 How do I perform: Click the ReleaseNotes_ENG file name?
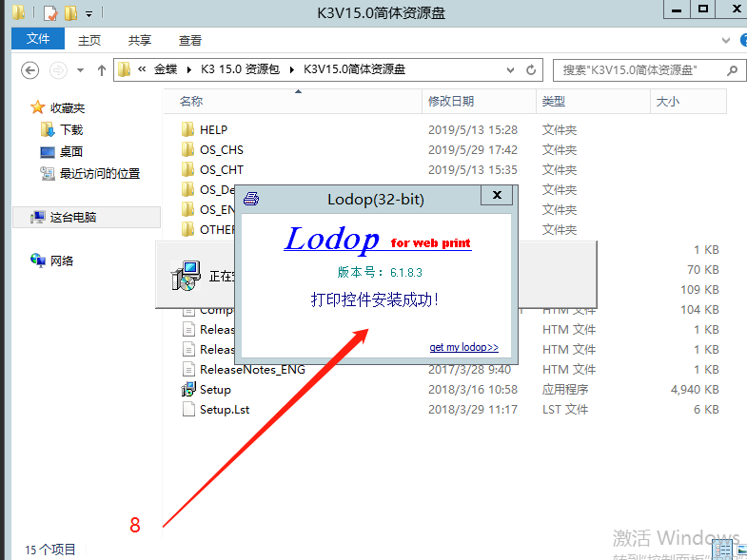(x=252, y=369)
